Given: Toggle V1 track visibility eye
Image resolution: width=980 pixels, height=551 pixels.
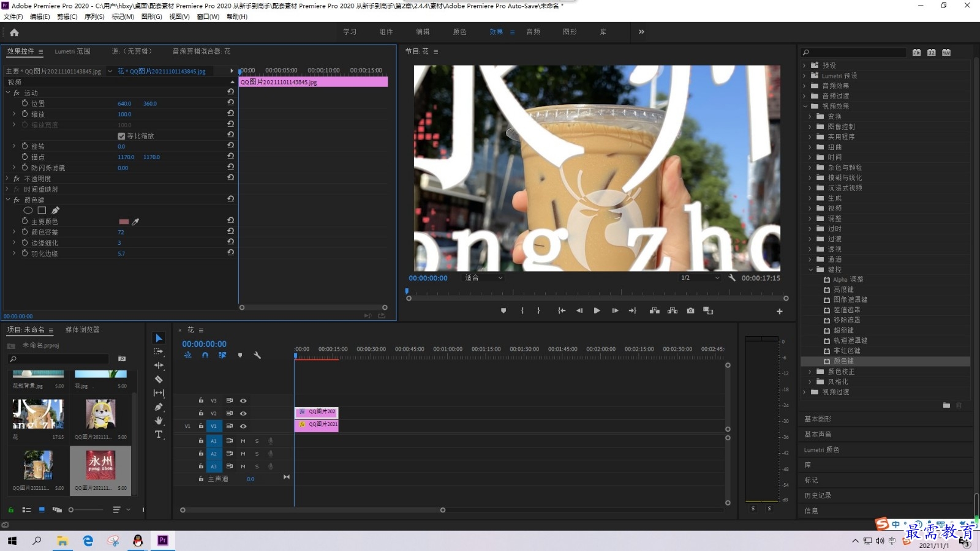Looking at the screenshot, I should click(243, 426).
